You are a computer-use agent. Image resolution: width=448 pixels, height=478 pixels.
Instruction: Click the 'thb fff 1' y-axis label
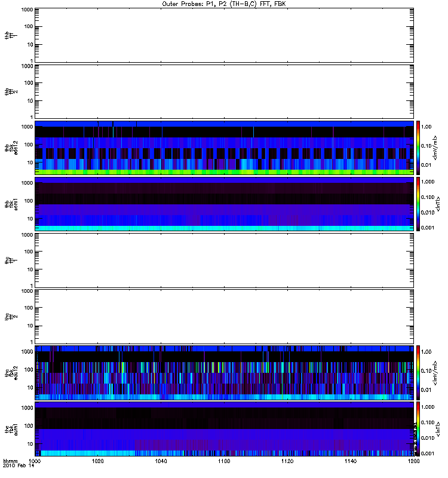coord(11,35)
